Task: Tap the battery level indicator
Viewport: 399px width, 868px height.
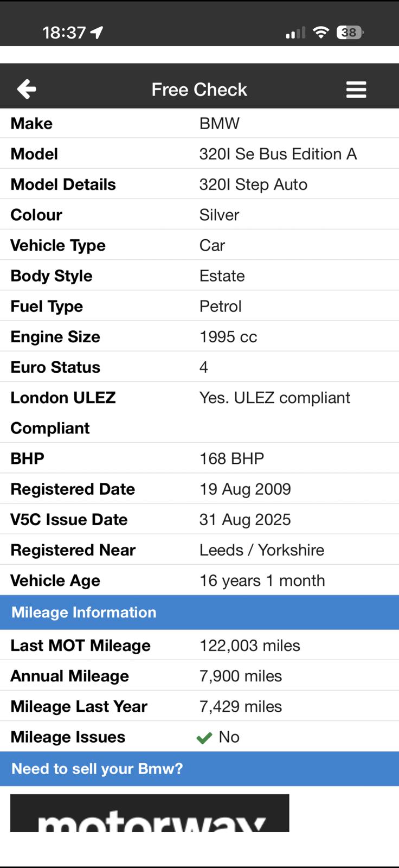Action: tap(350, 33)
